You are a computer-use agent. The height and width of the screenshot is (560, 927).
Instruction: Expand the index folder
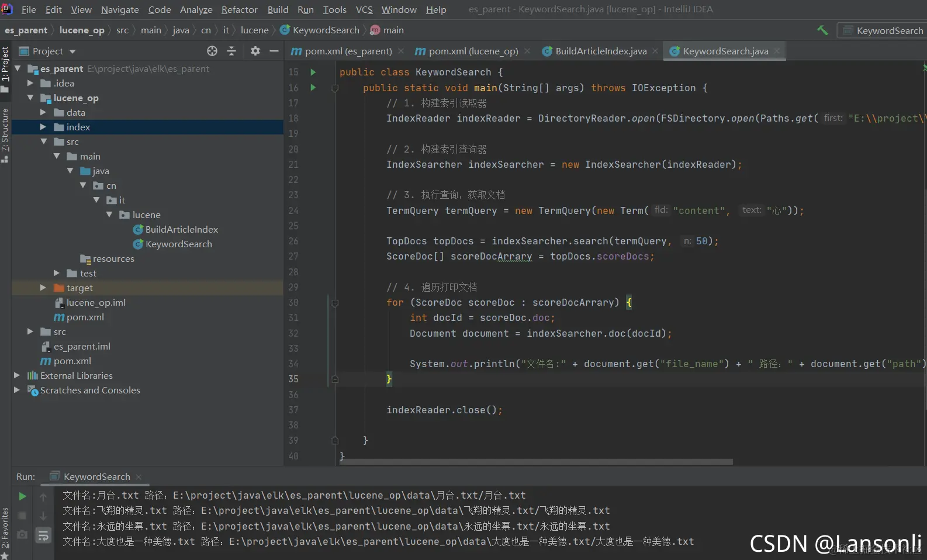(x=43, y=127)
